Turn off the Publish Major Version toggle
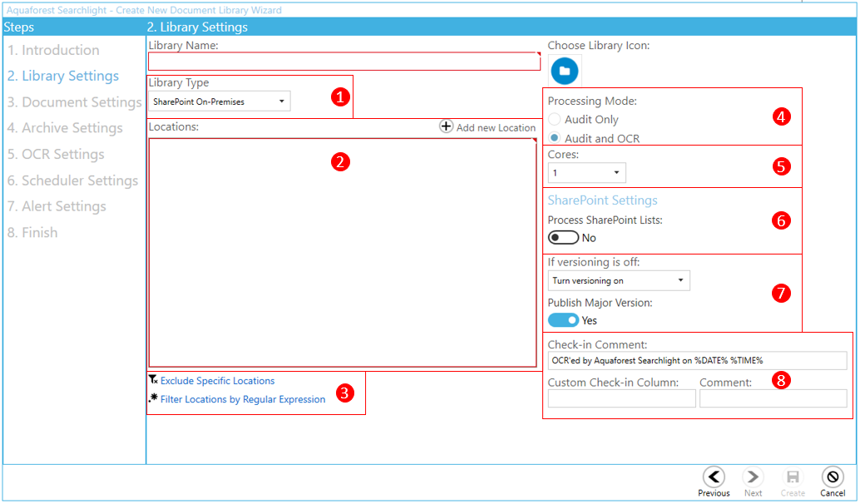Screen dimensions: 860x504 (563, 320)
